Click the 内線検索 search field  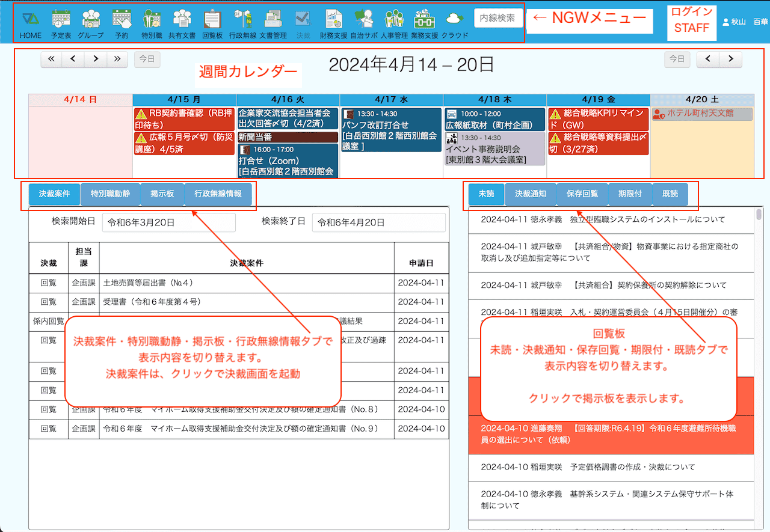click(x=497, y=18)
